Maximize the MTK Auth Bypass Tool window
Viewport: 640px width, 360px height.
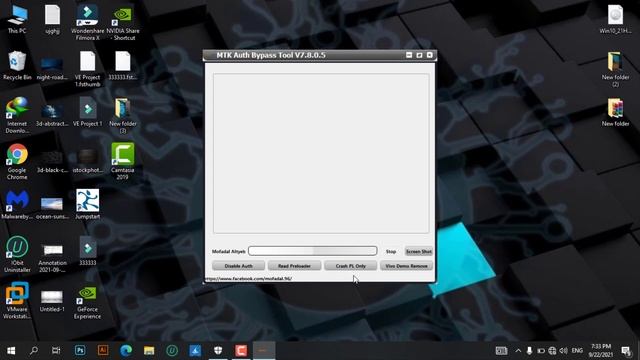[419, 55]
